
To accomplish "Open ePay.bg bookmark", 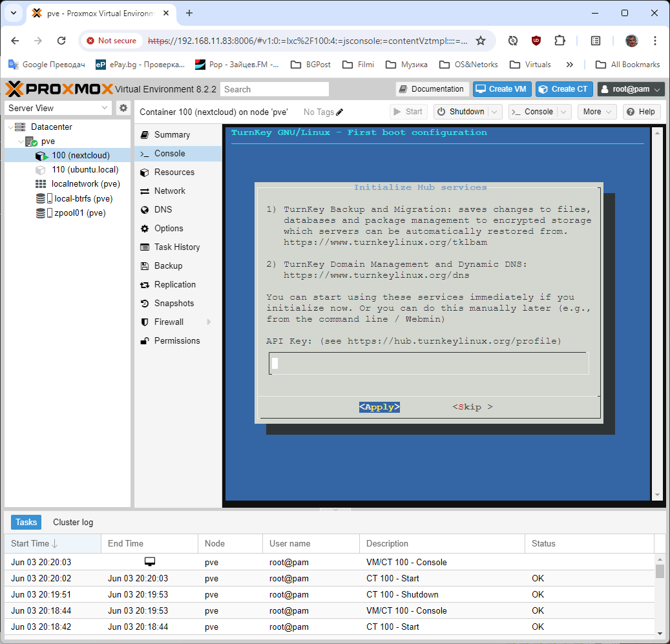I will tap(140, 65).
